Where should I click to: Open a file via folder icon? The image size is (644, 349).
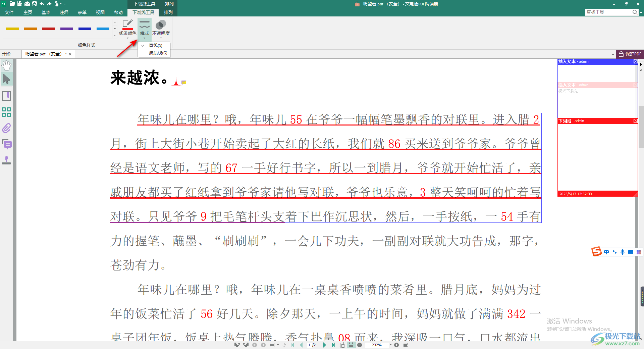point(12,4)
